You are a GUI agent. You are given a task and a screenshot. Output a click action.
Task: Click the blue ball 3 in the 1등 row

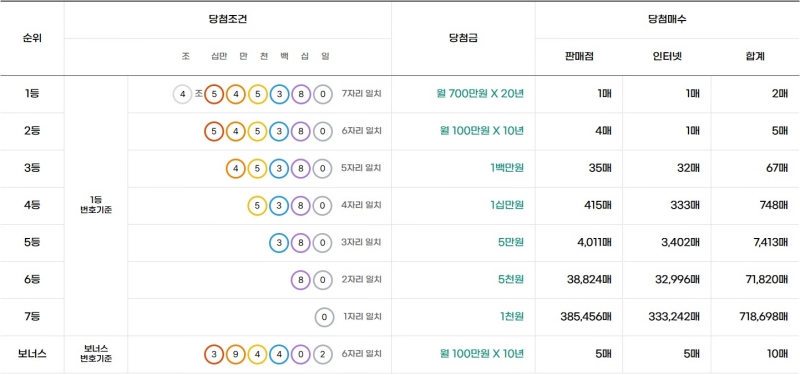coord(279,94)
